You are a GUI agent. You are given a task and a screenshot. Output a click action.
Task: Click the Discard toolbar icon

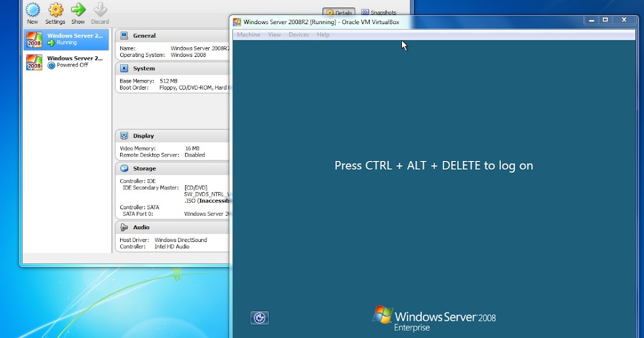pos(100,10)
